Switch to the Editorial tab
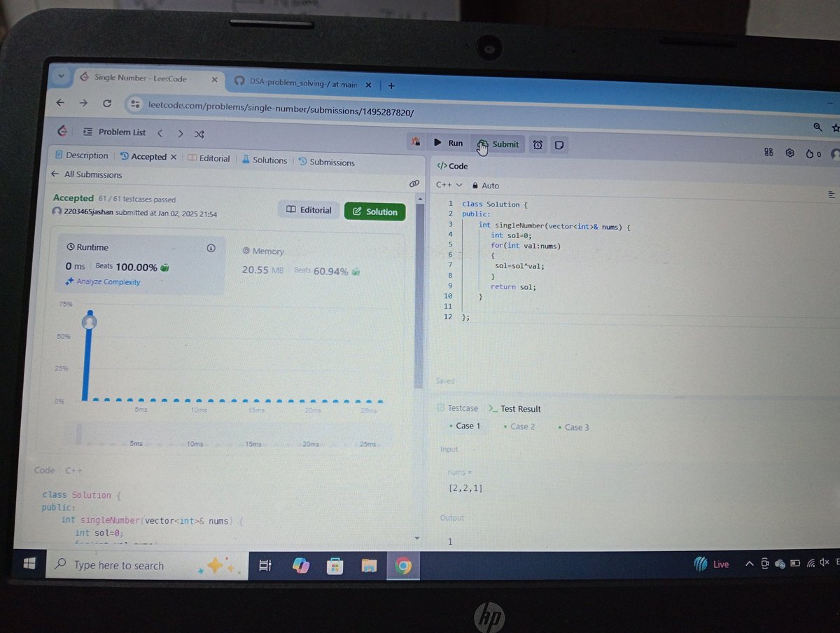Image resolution: width=840 pixels, height=633 pixels. pyautogui.click(x=209, y=158)
